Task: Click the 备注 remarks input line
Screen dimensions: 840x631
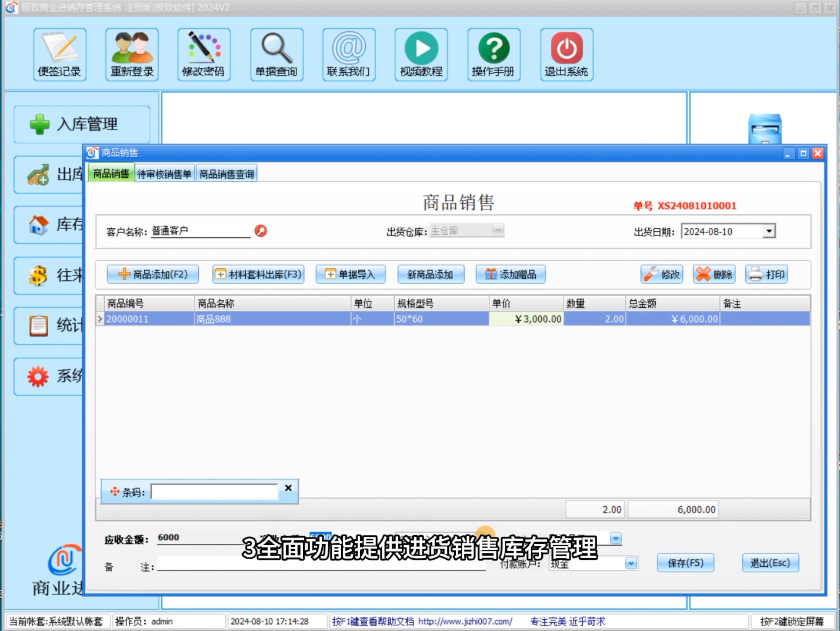Action: (321, 564)
